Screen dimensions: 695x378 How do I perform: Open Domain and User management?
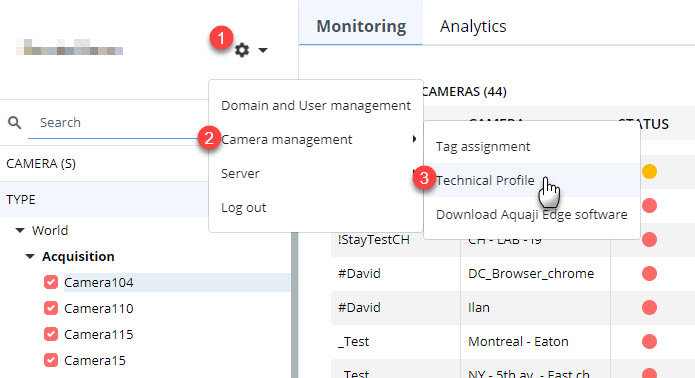[316, 105]
